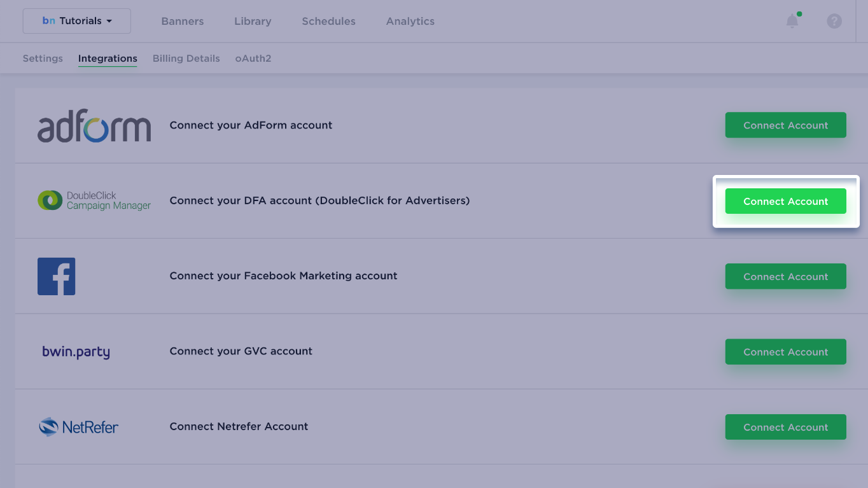Viewport: 868px width, 488px height.
Task: Click 'Connect your DFA account' description text
Action: pyautogui.click(x=319, y=200)
